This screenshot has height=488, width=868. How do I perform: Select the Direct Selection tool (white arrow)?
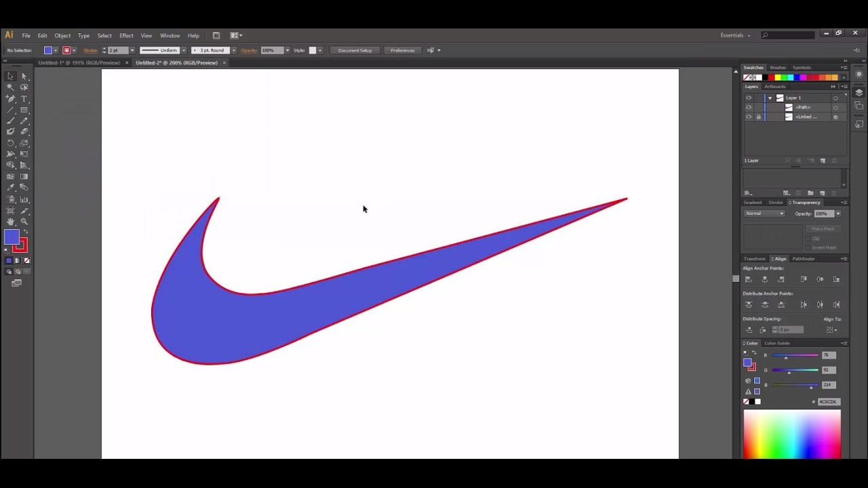pyautogui.click(x=24, y=76)
